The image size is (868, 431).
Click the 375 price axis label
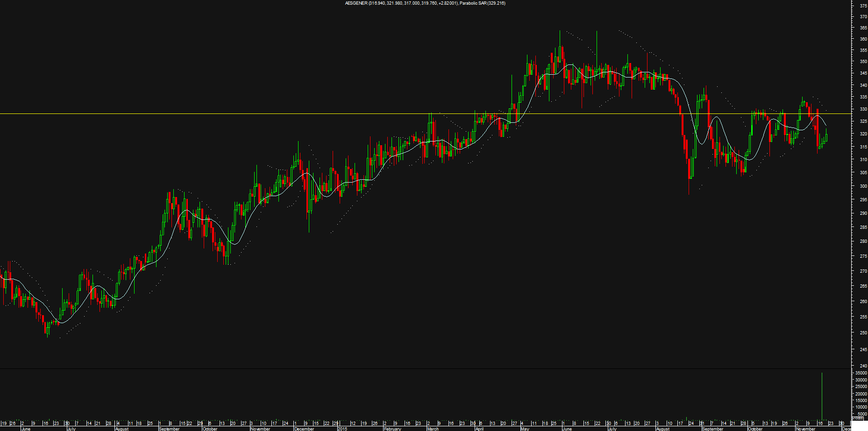click(x=863, y=6)
